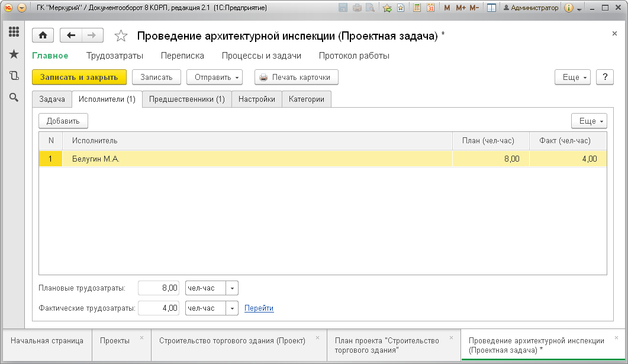
Task: Add to favorites icon in title bar
Action: pyautogui.click(x=387, y=8)
